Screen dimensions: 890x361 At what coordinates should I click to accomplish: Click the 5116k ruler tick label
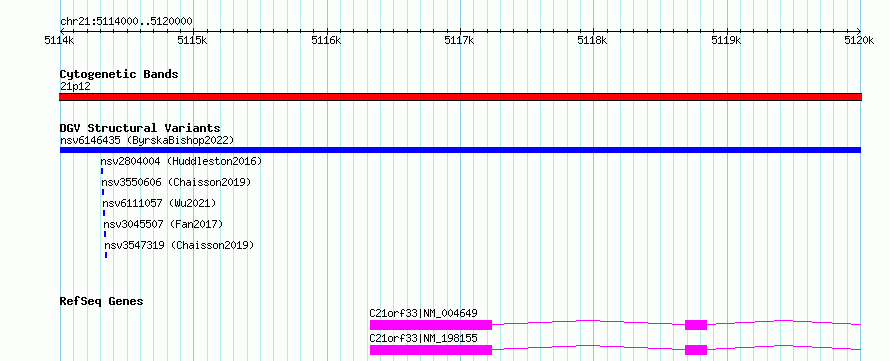[326, 40]
